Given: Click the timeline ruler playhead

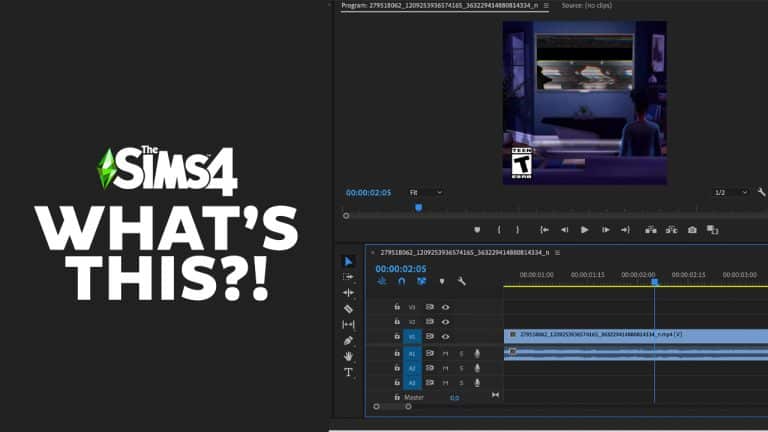Looking at the screenshot, I should click(655, 282).
